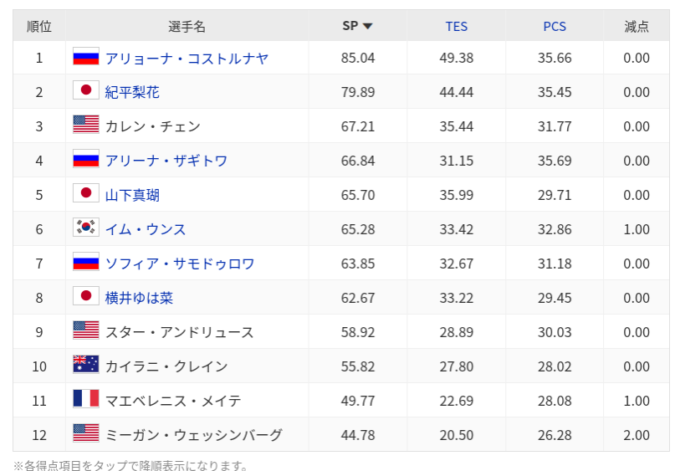Open 山下真瑚 profile link

coord(132,195)
